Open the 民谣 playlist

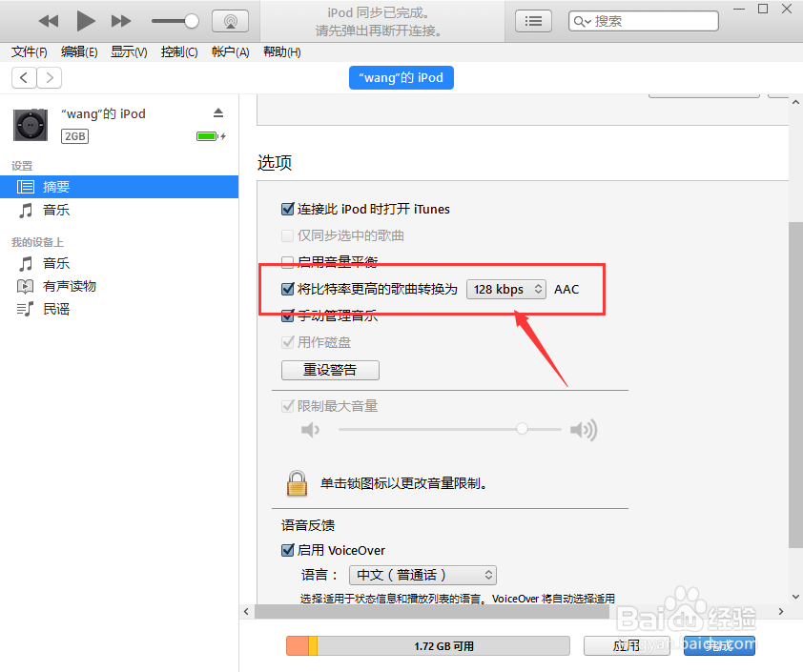point(56,309)
